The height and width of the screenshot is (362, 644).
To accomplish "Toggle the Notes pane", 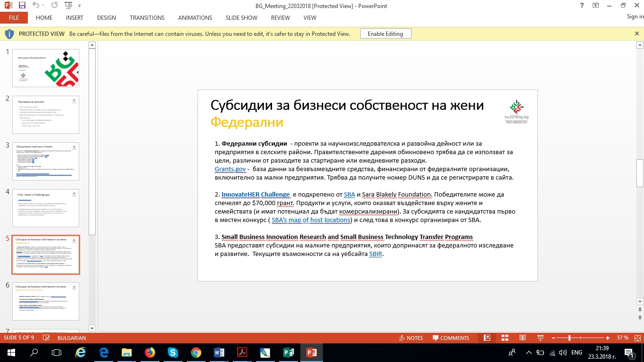I will [410, 338].
